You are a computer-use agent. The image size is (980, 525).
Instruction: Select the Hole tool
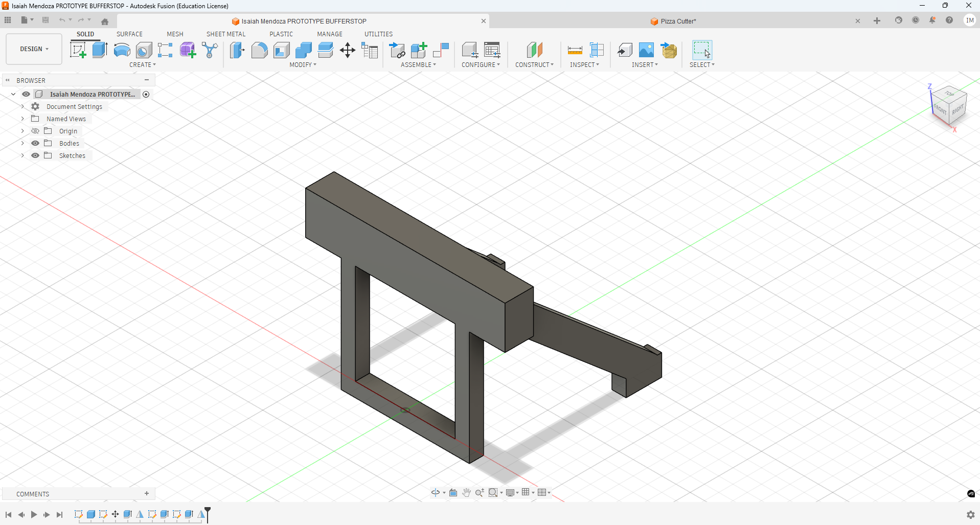tap(144, 50)
